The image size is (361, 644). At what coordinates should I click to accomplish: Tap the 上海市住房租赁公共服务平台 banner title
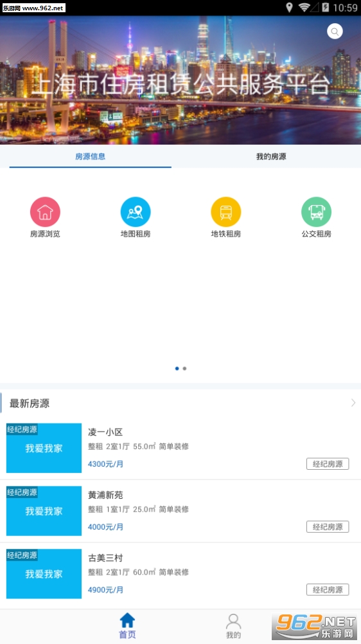[x=180, y=85]
